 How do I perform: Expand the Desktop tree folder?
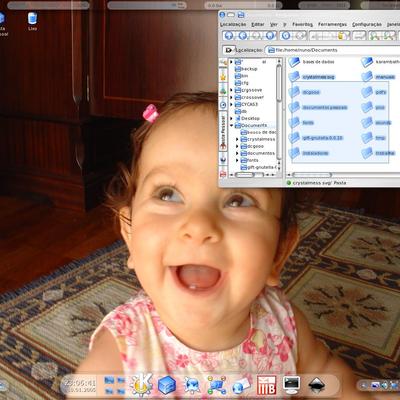[x=231, y=118]
